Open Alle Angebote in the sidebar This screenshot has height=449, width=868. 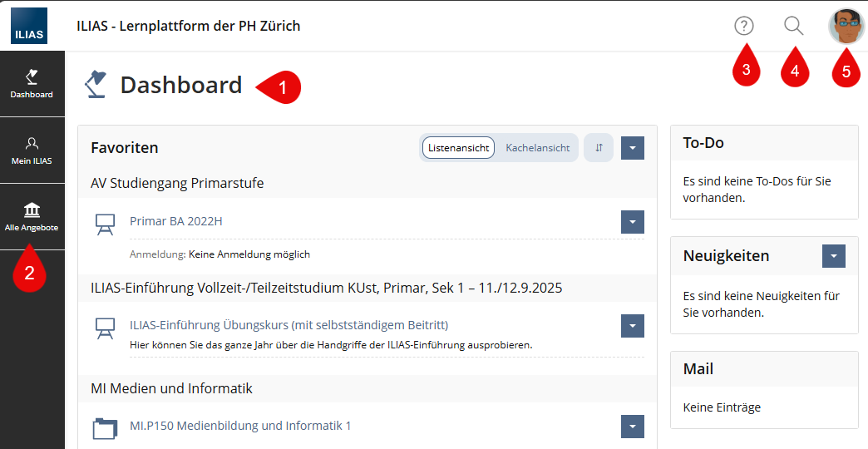click(32, 216)
